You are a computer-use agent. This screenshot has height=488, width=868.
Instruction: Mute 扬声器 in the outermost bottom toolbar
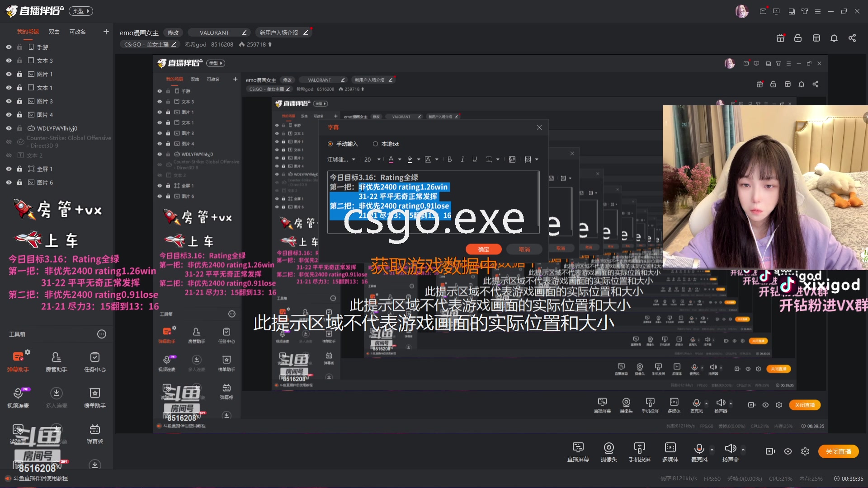730,451
